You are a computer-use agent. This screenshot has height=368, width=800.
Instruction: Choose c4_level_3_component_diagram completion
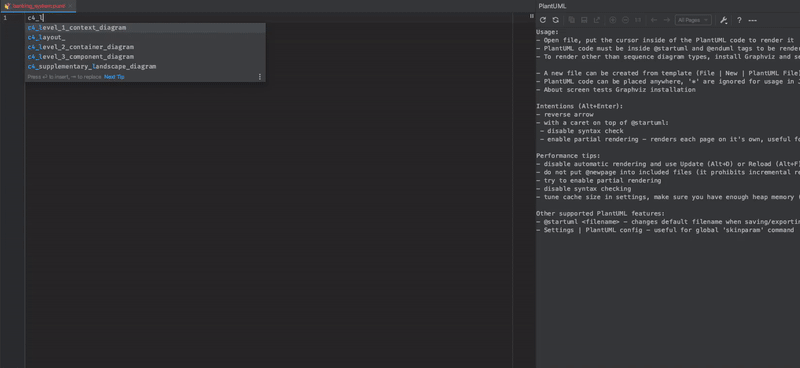coord(145,57)
